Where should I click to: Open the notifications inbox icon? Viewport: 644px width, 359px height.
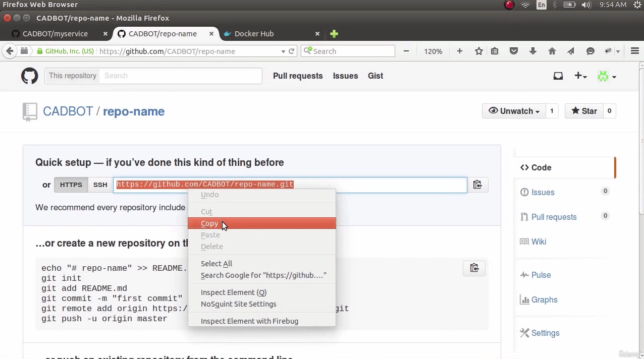pyautogui.click(x=558, y=76)
